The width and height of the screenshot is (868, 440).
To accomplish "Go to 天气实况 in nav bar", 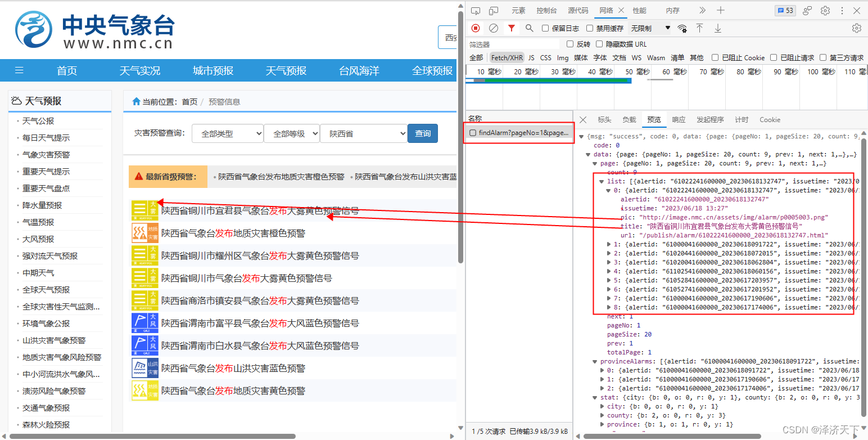I will pyautogui.click(x=140, y=70).
